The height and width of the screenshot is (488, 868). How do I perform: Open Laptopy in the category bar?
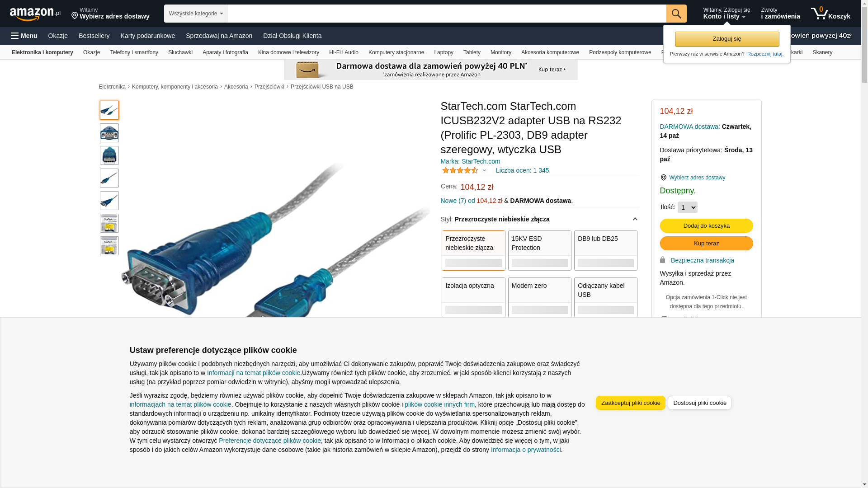click(x=443, y=52)
